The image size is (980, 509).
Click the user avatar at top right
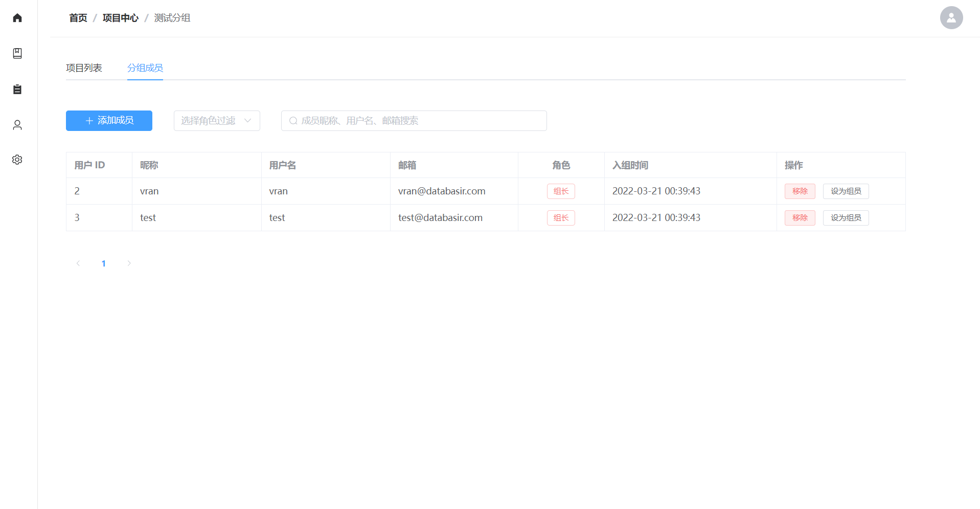[951, 18]
